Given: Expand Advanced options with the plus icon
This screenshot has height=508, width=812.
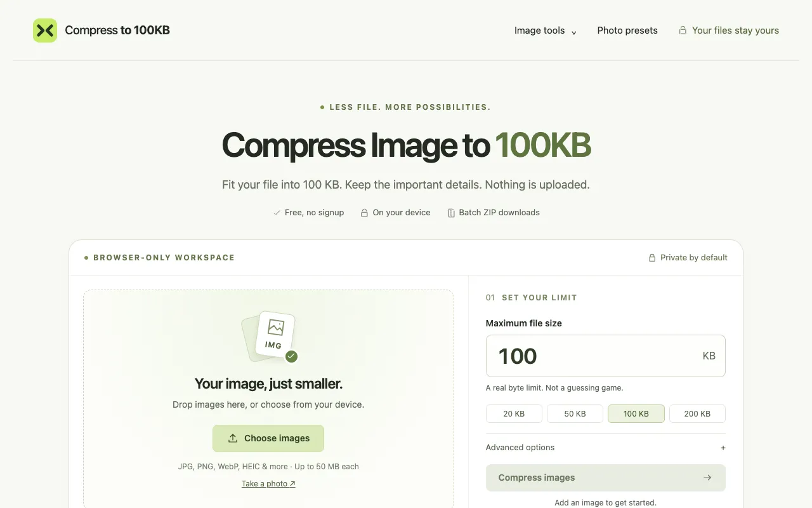Looking at the screenshot, I should 723,448.
